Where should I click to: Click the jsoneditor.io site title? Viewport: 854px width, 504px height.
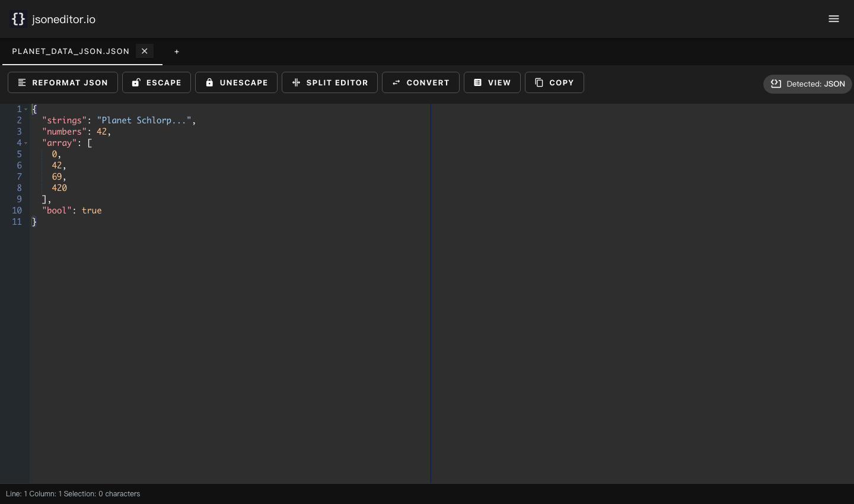63,20
